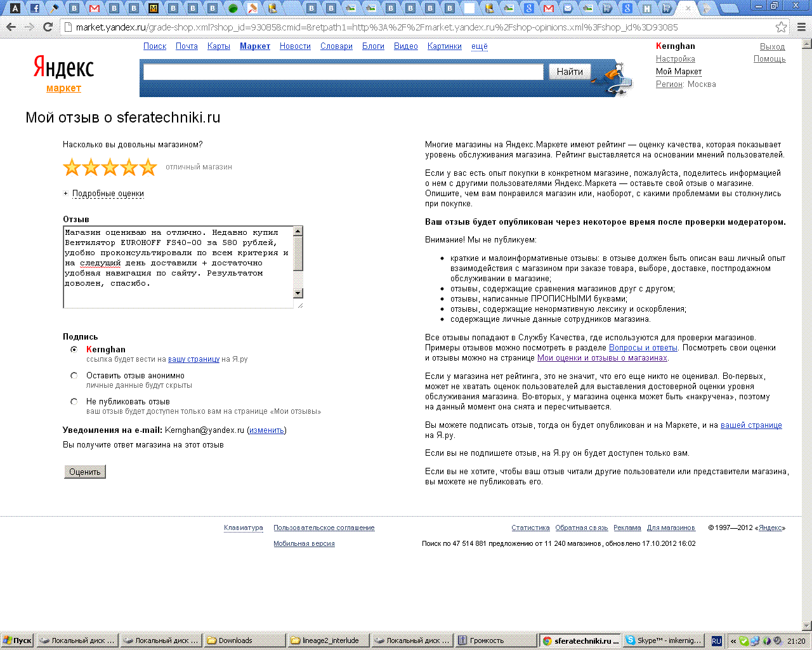
Task: Click the review textarea scroll-up arrow
Action: [x=298, y=231]
